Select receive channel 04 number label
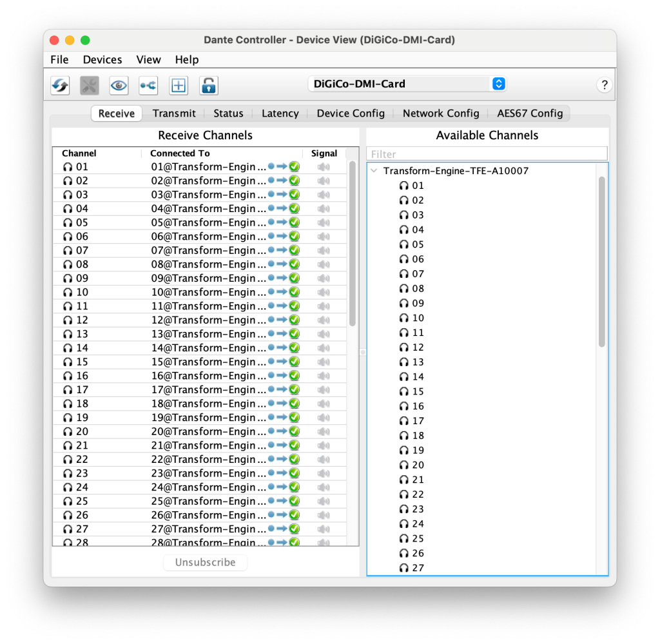 tap(82, 209)
